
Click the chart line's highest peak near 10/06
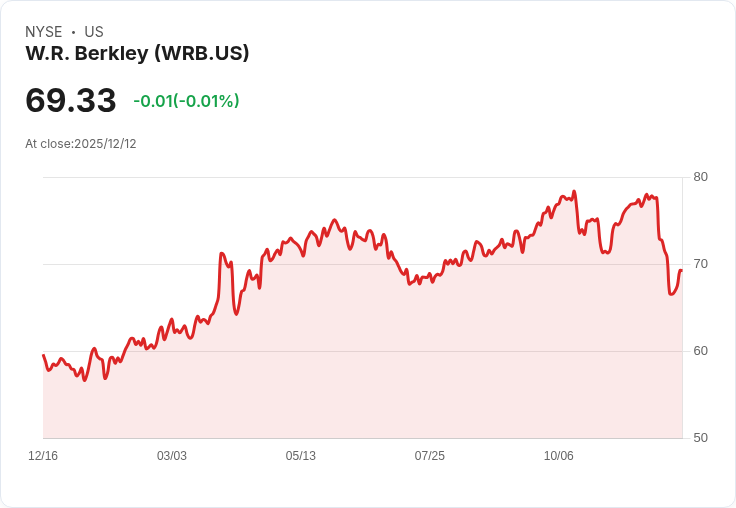point(574,192)
